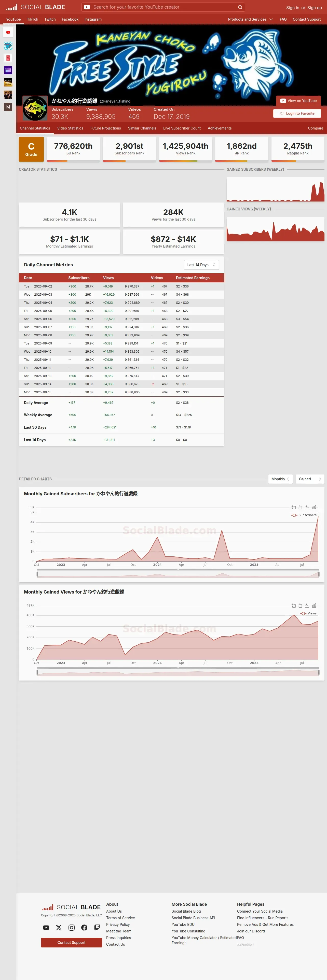Open the Last 14 Days range dropdown

coord(201,265)
